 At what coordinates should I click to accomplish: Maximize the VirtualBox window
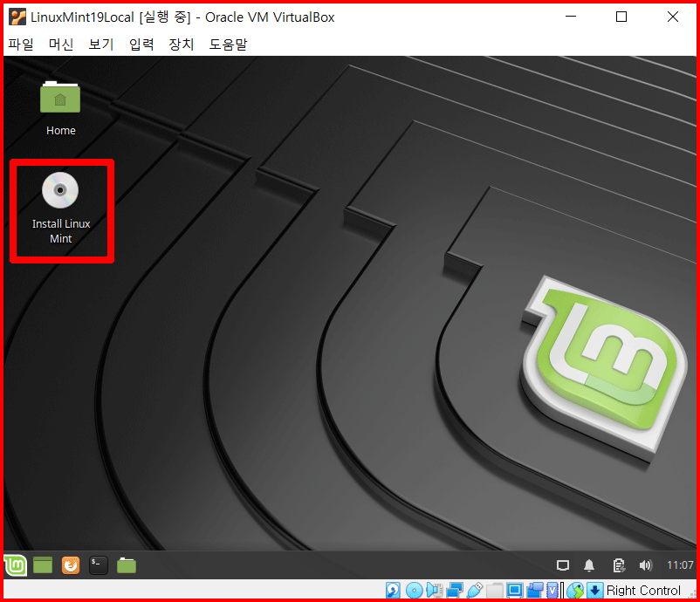621,17
